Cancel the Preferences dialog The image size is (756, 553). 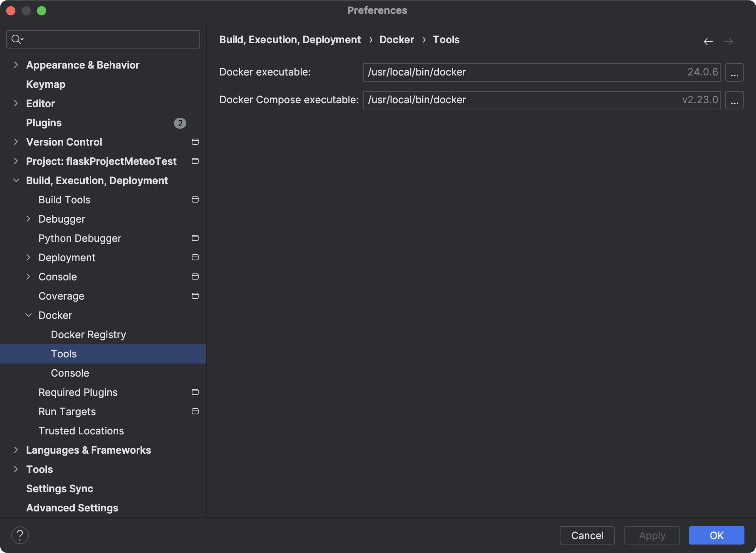pyautogui.click(x=587, y=535)
